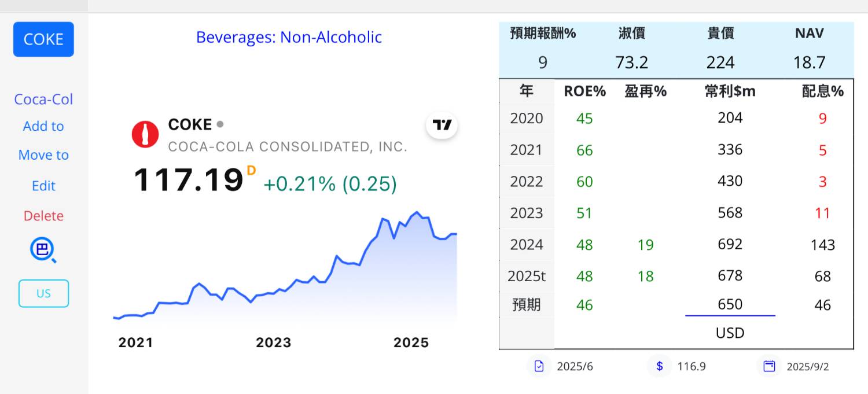Click the TradingView logo icon
Viewport: 868px width, 394px height.
coord(442,125)
